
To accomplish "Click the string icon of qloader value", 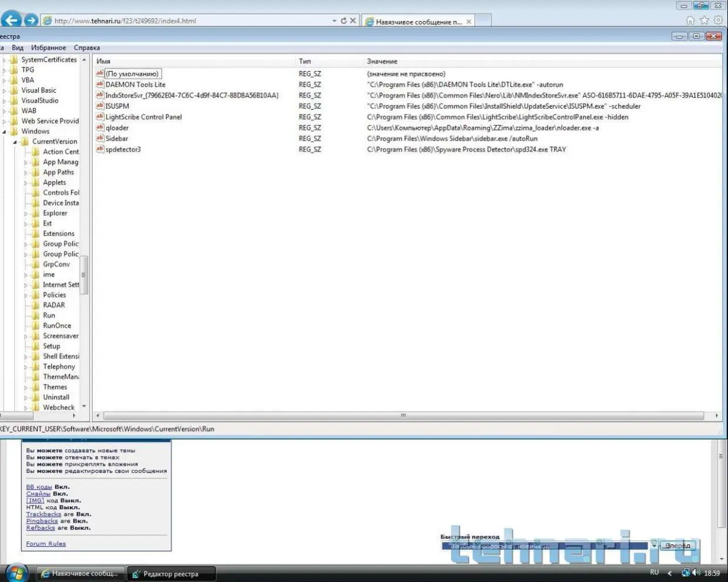I will coord(100,127).
